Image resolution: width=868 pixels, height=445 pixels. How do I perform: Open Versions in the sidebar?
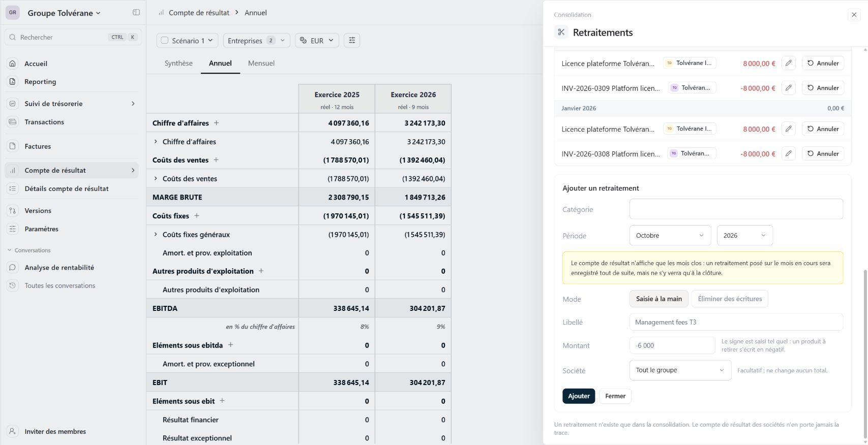(x=72, y=211)
